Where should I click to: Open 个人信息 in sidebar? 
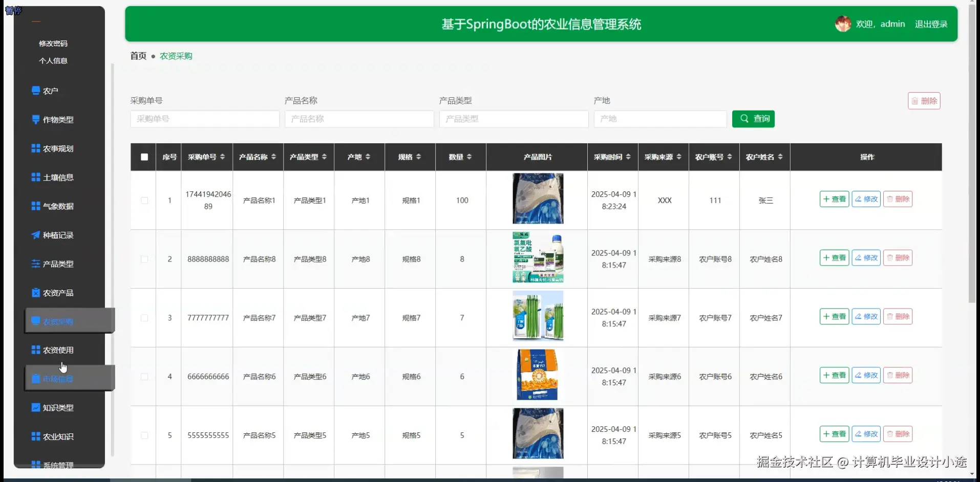pos(53,60)
